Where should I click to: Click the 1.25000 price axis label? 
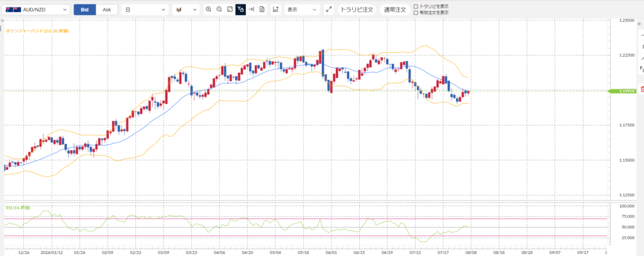pos(627,20)
